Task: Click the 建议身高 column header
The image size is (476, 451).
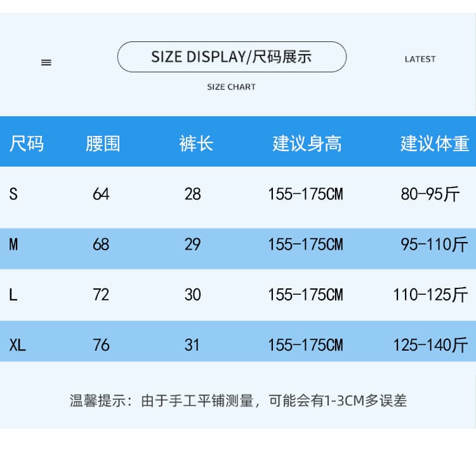Action: tap(307, 144)
